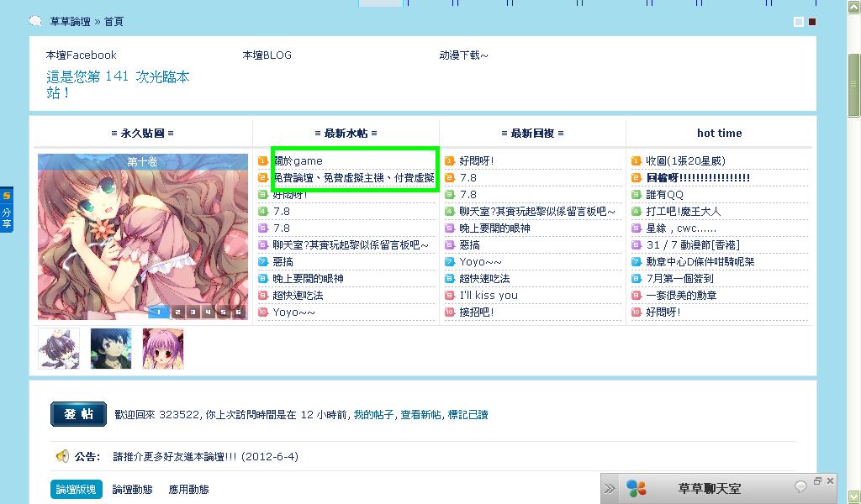Open announcement 請推介更多好友進本論壇!!!

pos(206,456)
